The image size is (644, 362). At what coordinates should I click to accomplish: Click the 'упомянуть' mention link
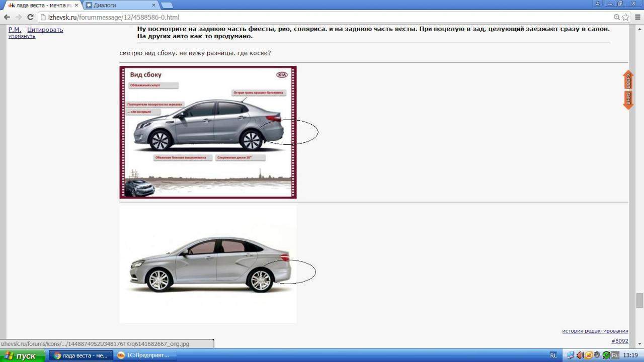22,36
